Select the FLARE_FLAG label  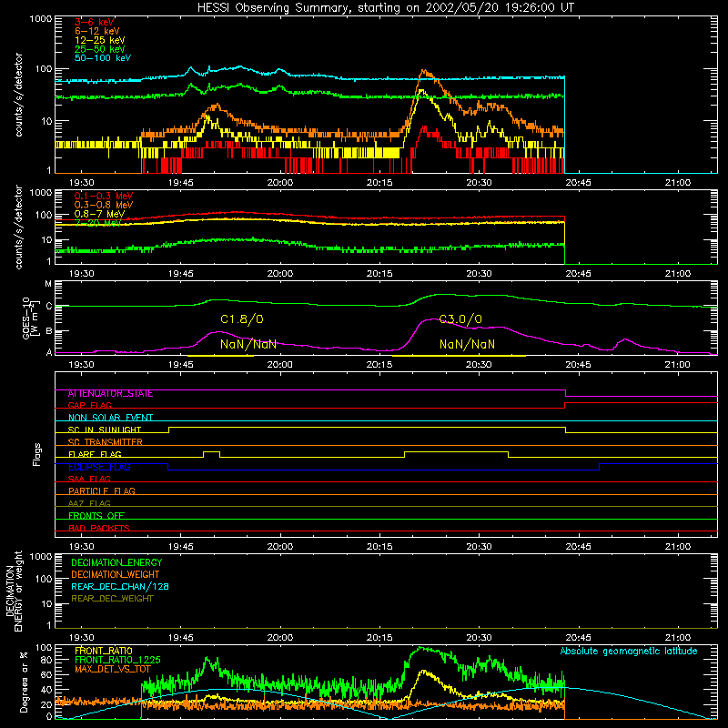click(95, 454)
